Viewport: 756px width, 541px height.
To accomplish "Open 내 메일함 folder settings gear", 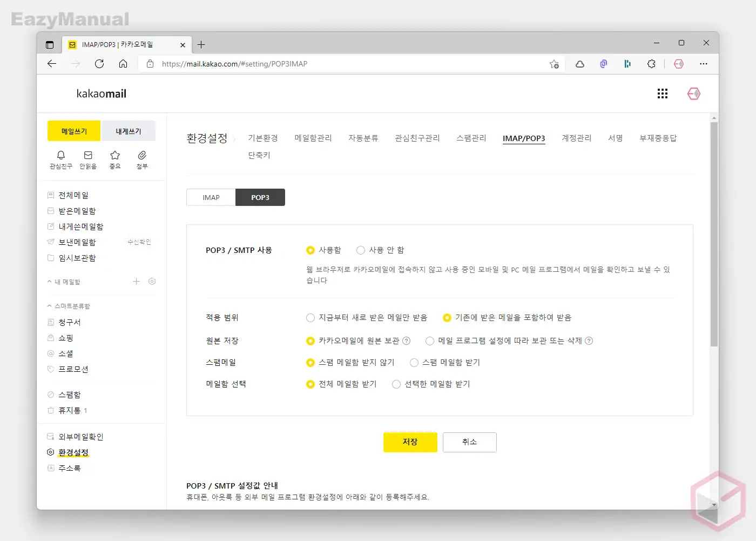I will pos(152,282).
